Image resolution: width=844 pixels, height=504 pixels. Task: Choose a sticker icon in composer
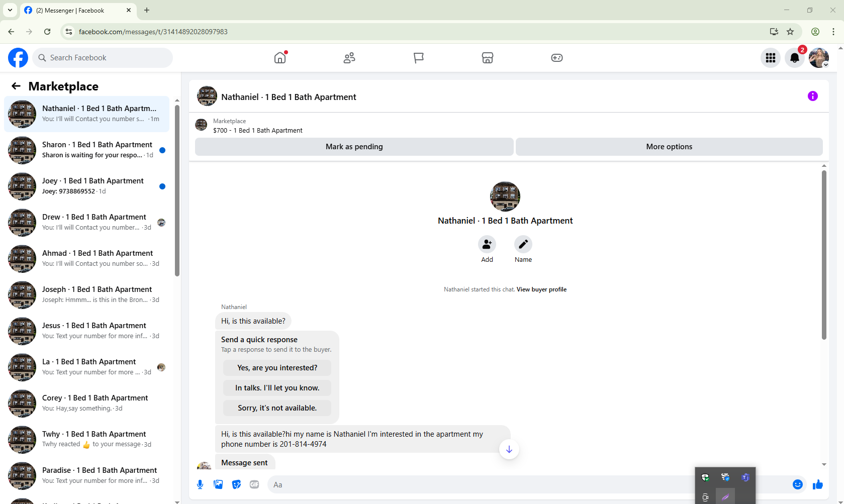click(236, 484)
